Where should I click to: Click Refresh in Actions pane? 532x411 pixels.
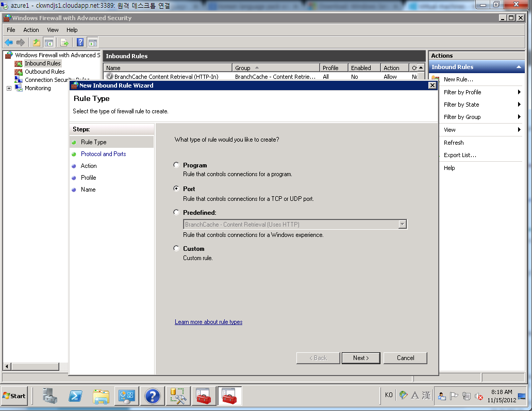point(454,143)
